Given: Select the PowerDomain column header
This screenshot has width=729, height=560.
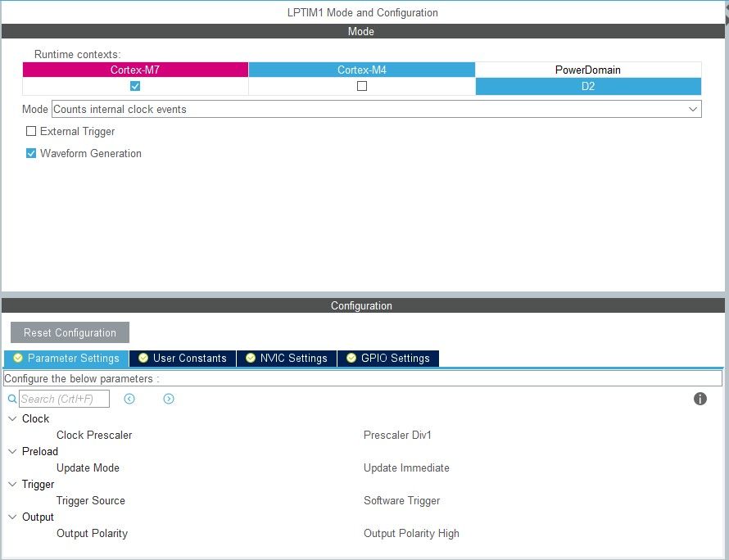Looking at the screenshot, I should tap(588, 70).
